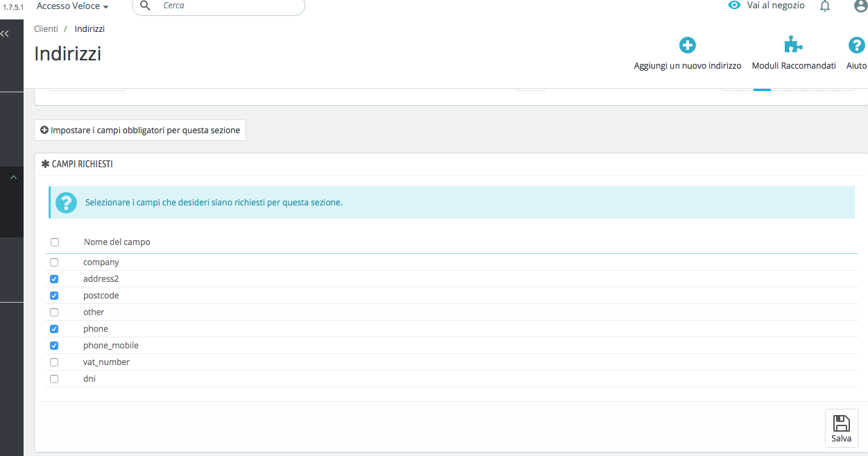The width and height of the screenshot is (868, 456).
Task: Click the vat_number field name
Action: (107, 362)
